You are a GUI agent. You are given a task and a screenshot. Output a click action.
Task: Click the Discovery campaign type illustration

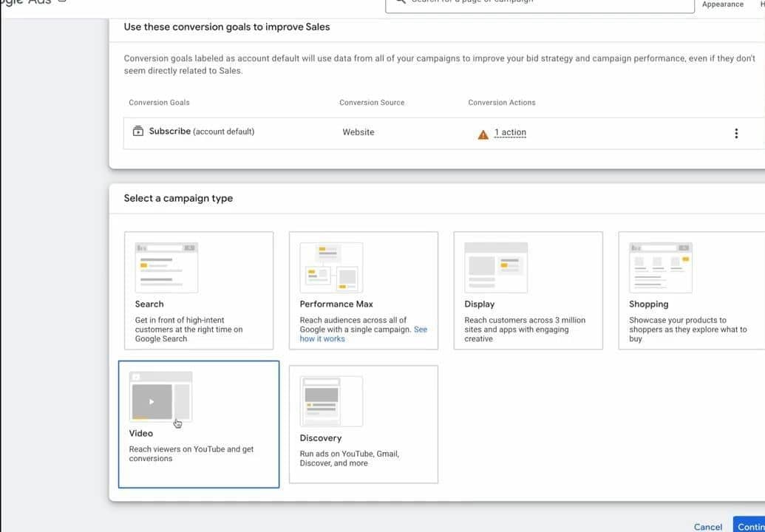coord(330,401)
